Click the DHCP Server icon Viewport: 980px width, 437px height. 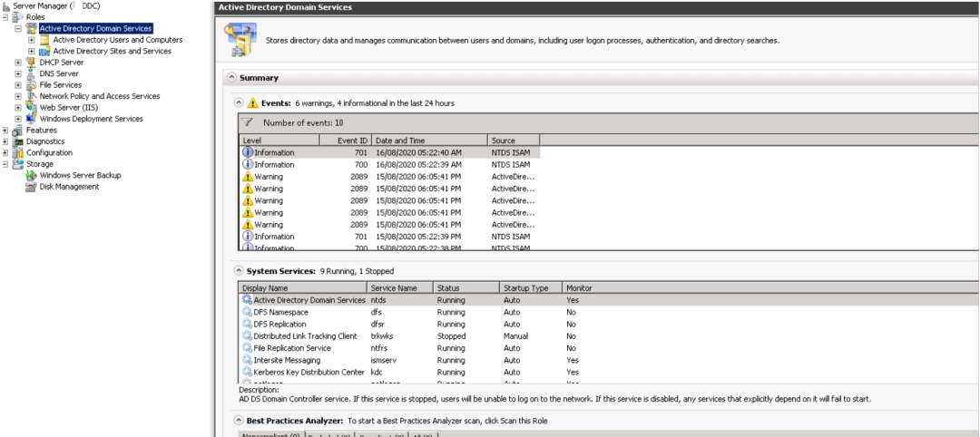tap(31, 63)
